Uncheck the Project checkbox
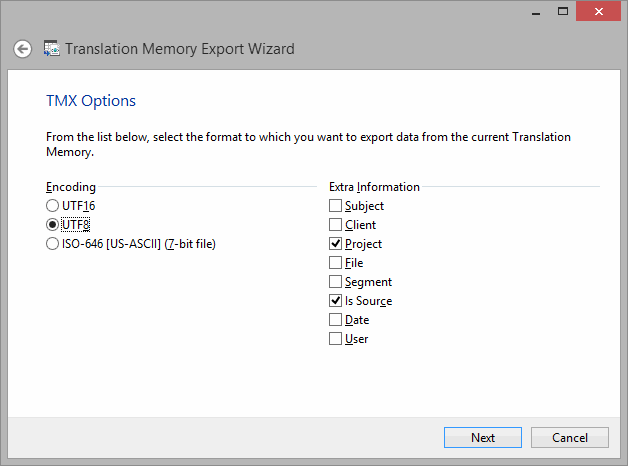The width and height of the screenshot is (628, 466). coord(335,244)
